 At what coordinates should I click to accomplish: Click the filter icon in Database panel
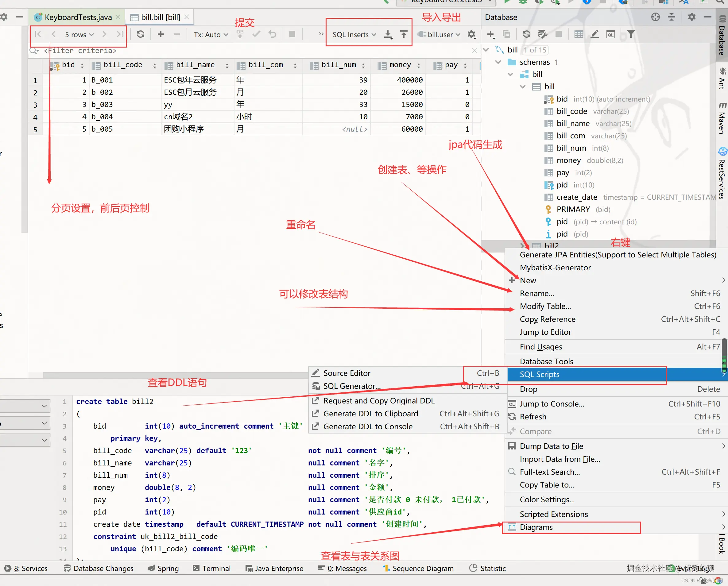click(x=630, y=34)
